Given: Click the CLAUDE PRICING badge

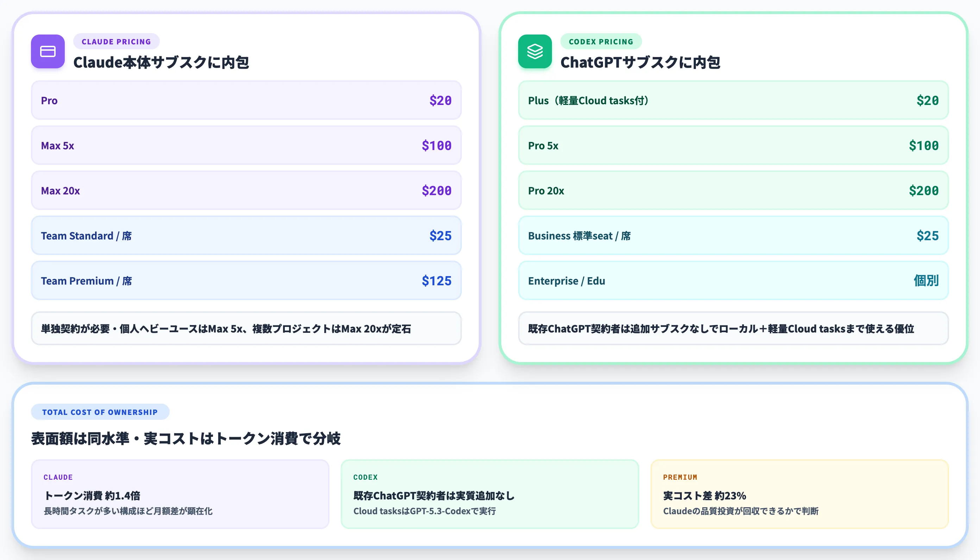Looking at the screenshot, I should pos(116,42).
